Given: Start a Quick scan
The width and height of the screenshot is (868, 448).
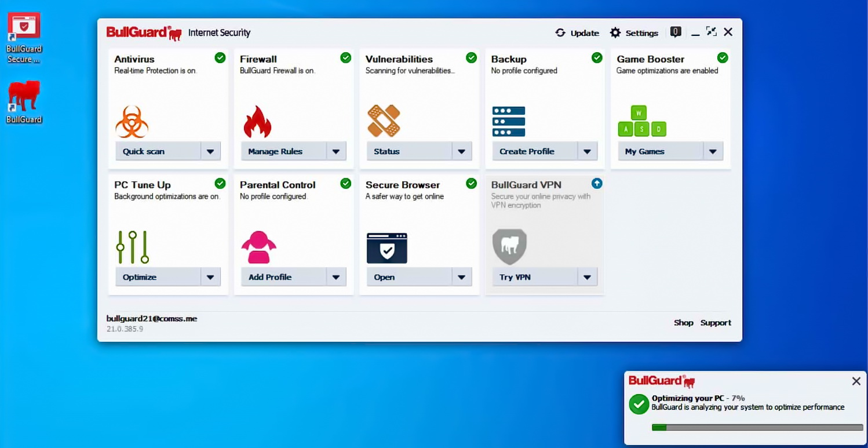Looking at the screenshot, I should [158, 151].
